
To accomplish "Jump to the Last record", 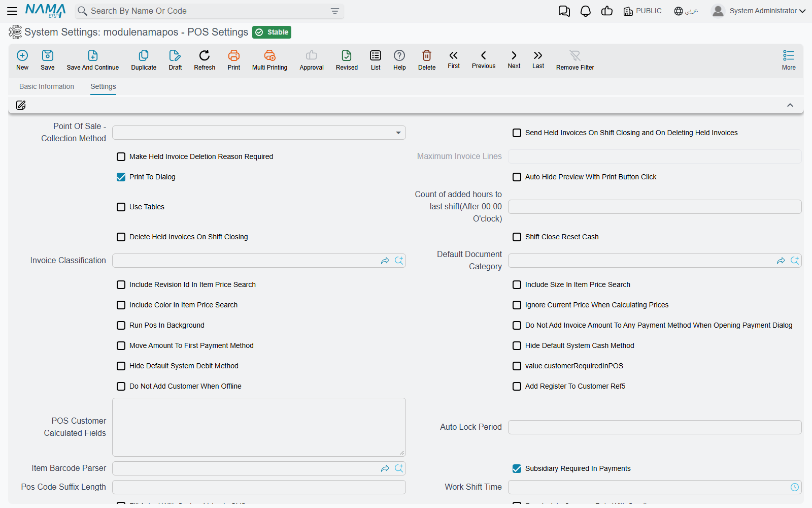I will [538, 55].
